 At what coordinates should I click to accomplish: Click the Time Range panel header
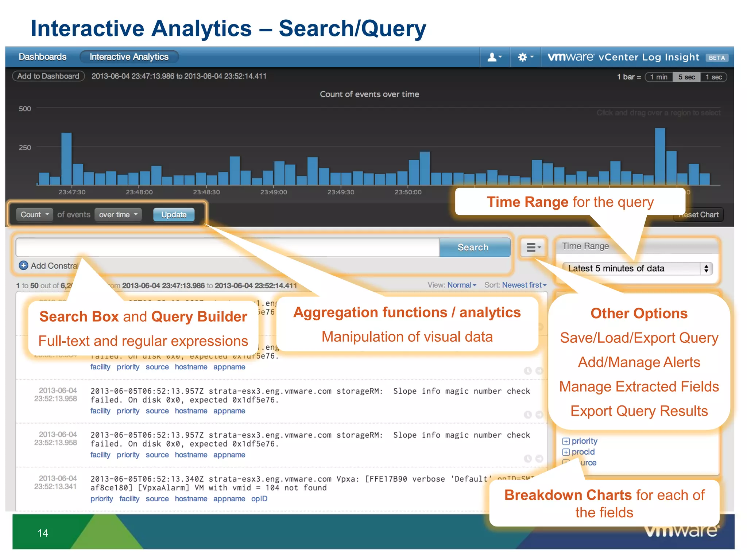(637, 246)
